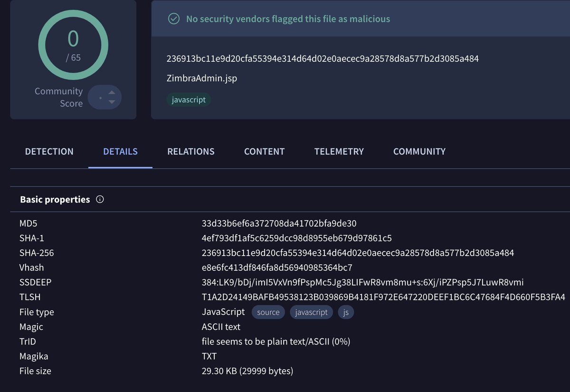
Task: Click the TrID plain text/ASCII value
Action: pyautogui.click(x=276, y=342)
